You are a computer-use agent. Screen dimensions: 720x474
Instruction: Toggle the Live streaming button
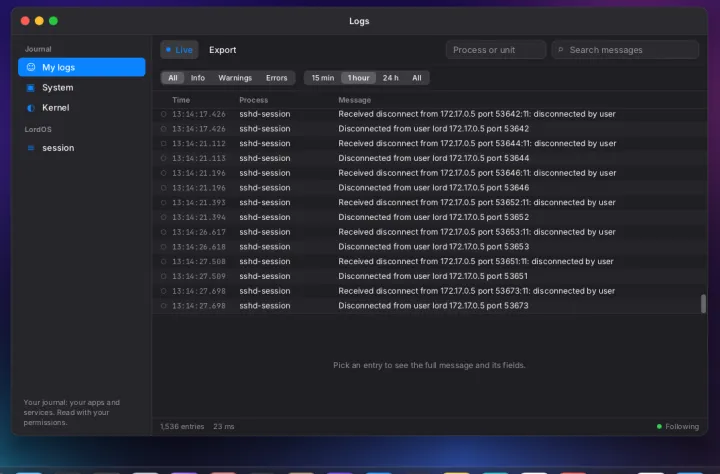(x=179, y=50)
